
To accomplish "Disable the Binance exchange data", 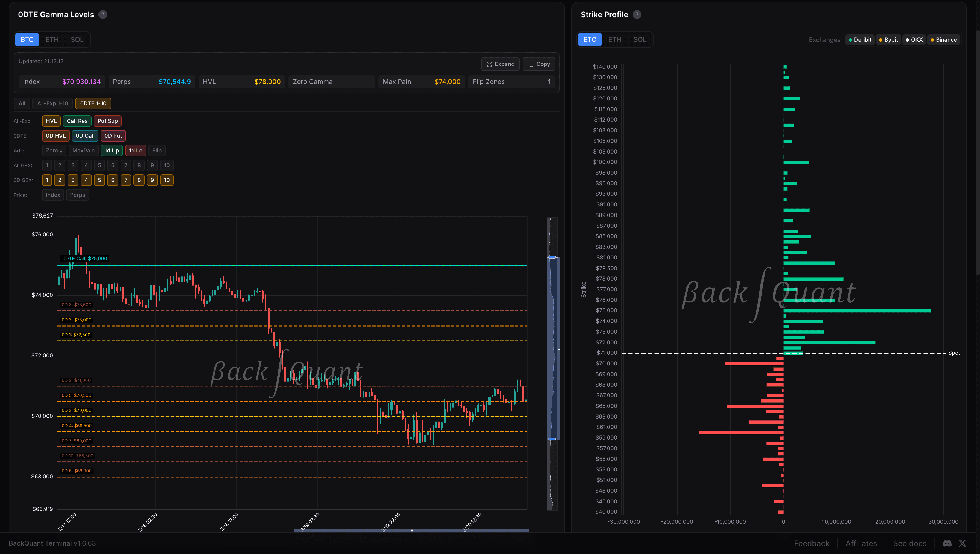I will click(x=944, y=40).
